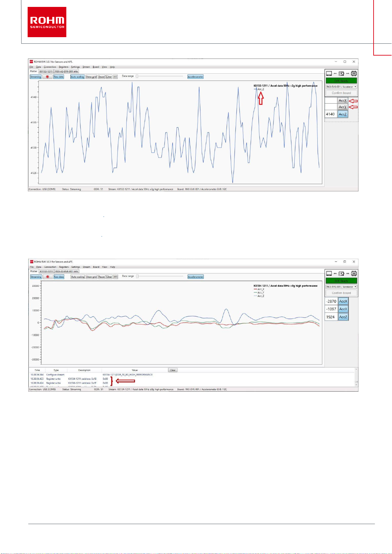This screenshot has width=392, height=554.
Task: Click the Data range slider in the lower window
Action: click(159, 276)
